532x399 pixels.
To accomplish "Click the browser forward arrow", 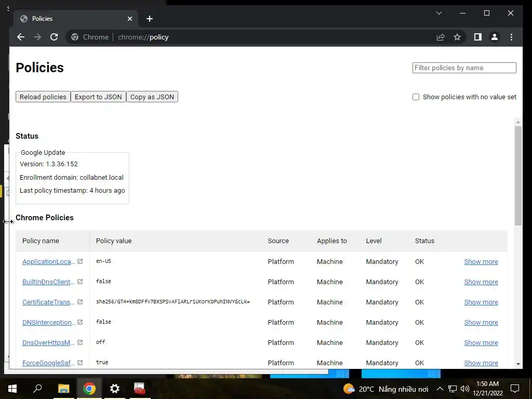I will [37, 37].
